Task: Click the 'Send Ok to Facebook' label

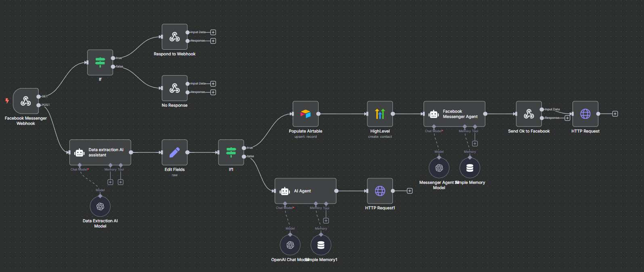Action: pyautogui.click(x=529, y=131)
